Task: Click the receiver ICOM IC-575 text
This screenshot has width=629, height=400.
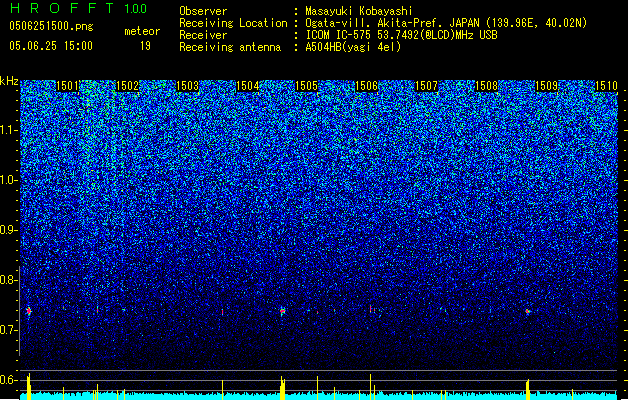Action: pyautogui.click(x=401, y=35)
